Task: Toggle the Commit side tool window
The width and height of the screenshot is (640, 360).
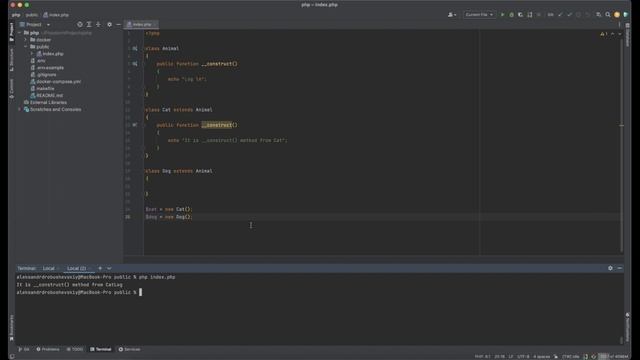Action: pos(11,89)
